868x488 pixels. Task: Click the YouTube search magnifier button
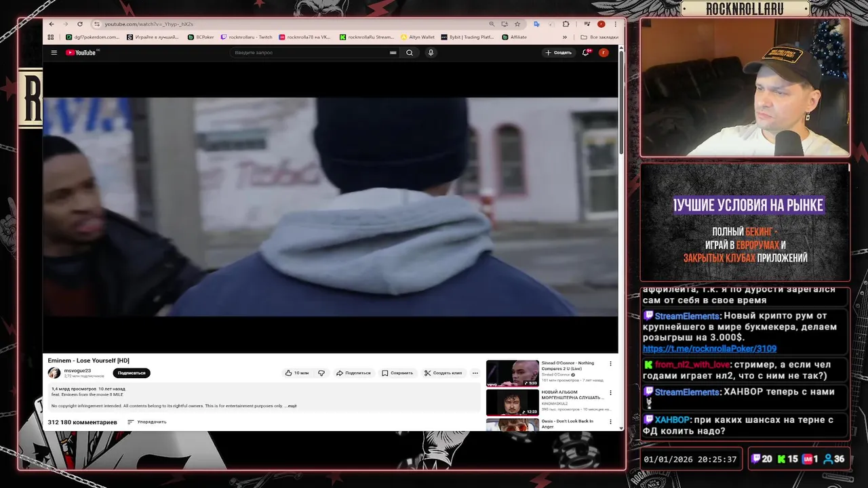410,52
